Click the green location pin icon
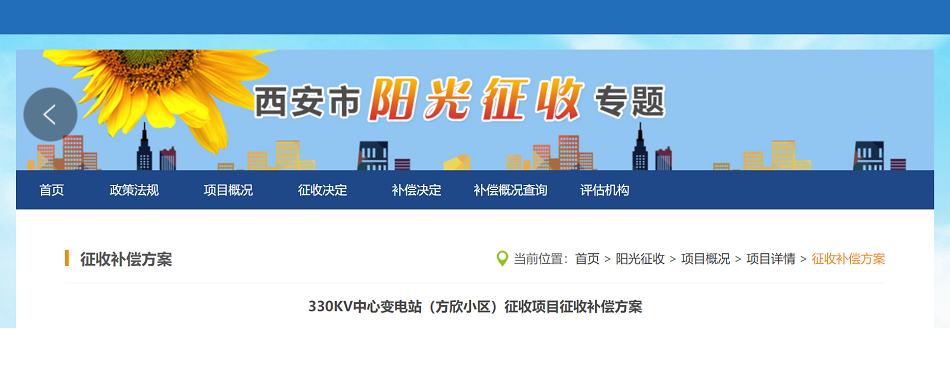The width and height of the screenshot is (950, 377). [502, 259]
